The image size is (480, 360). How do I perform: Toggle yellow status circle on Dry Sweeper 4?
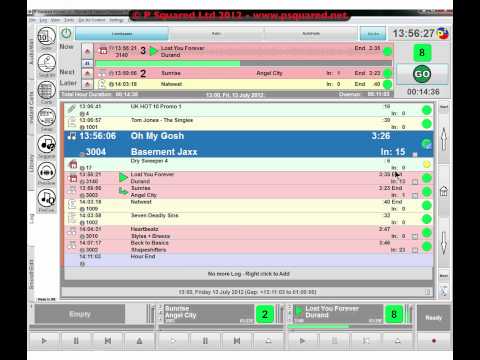click(x=427, y=164)
